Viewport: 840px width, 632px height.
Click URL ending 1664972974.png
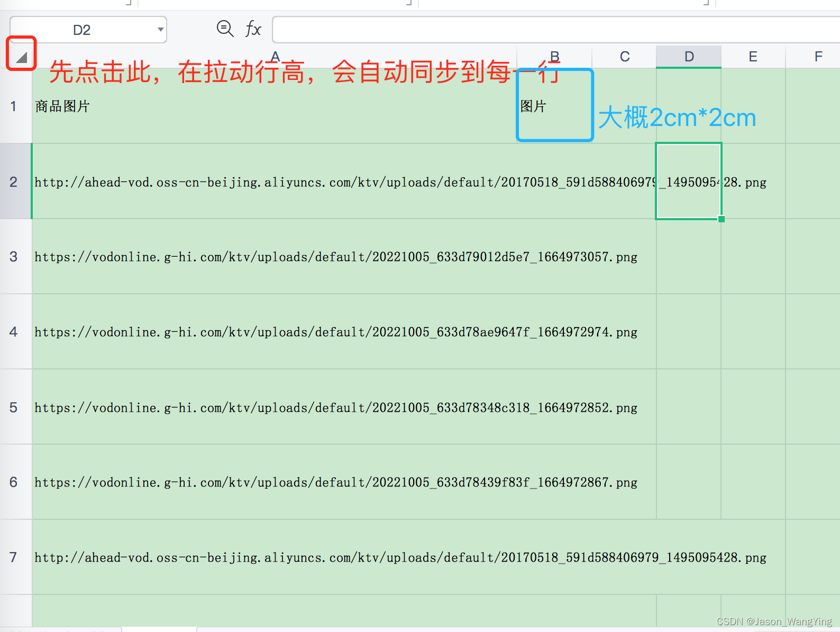coord(336,332)
